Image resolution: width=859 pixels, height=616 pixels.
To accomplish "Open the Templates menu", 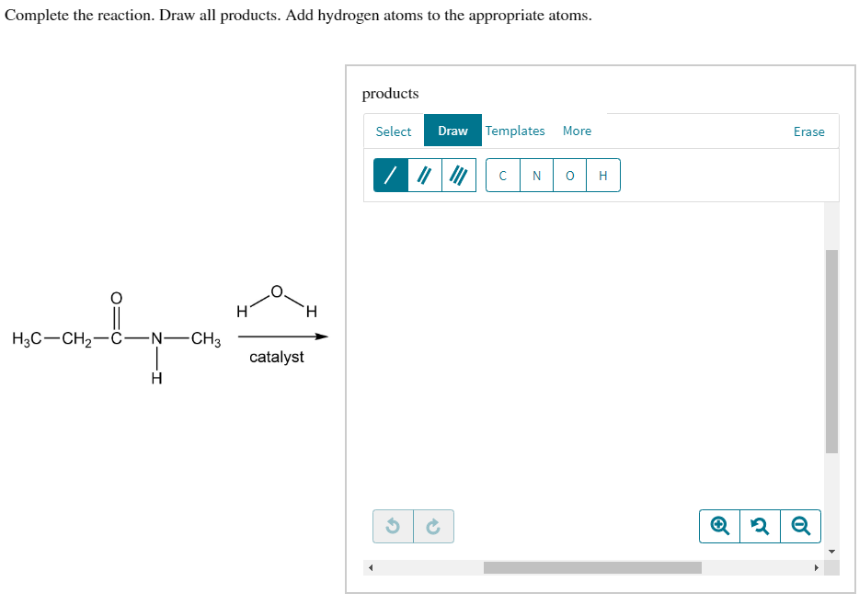I will [x=515, y=131].
